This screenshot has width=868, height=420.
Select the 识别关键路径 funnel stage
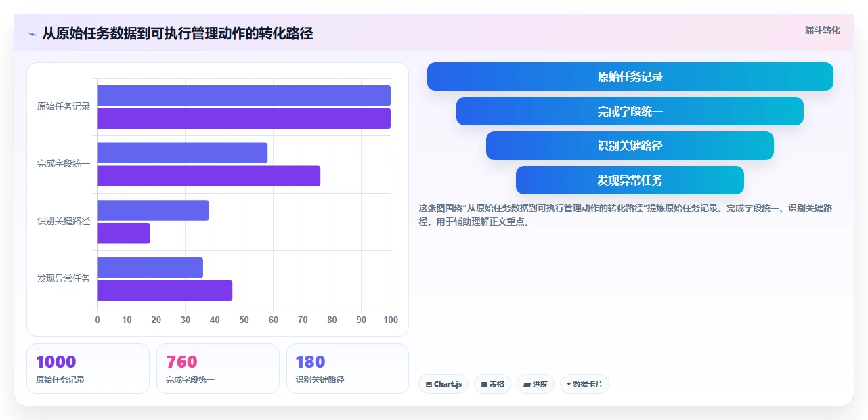pyautogui.click(x=630, y=146)
